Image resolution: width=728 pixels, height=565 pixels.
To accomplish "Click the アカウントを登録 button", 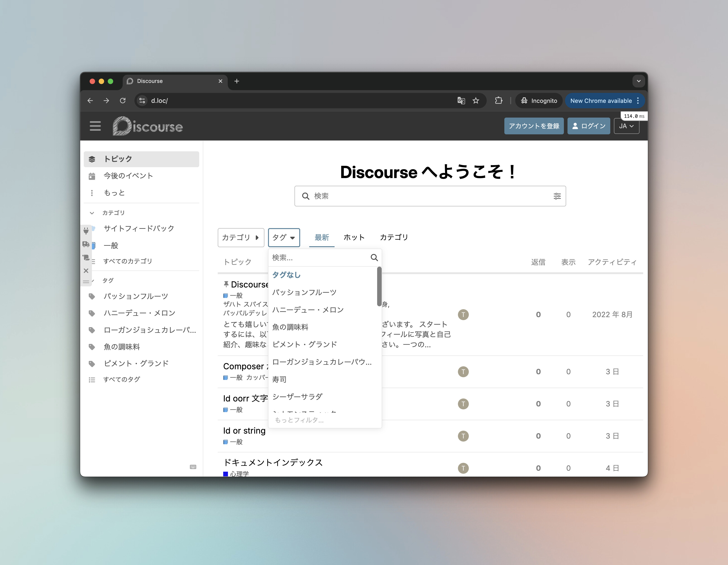I will pos(534,126).
